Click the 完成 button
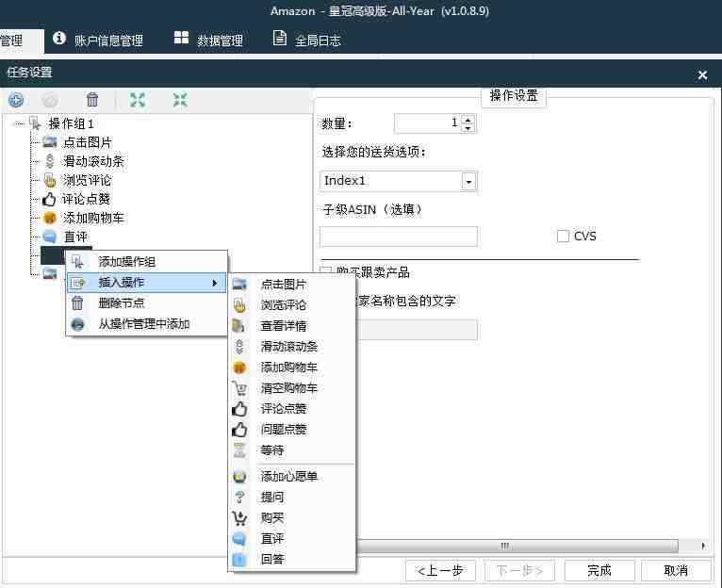 click(599, 571)
